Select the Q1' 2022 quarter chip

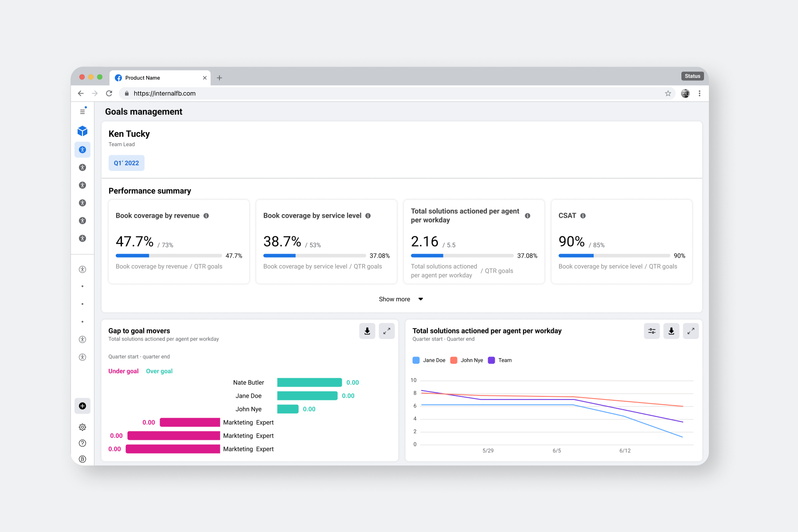click(126, 163)
